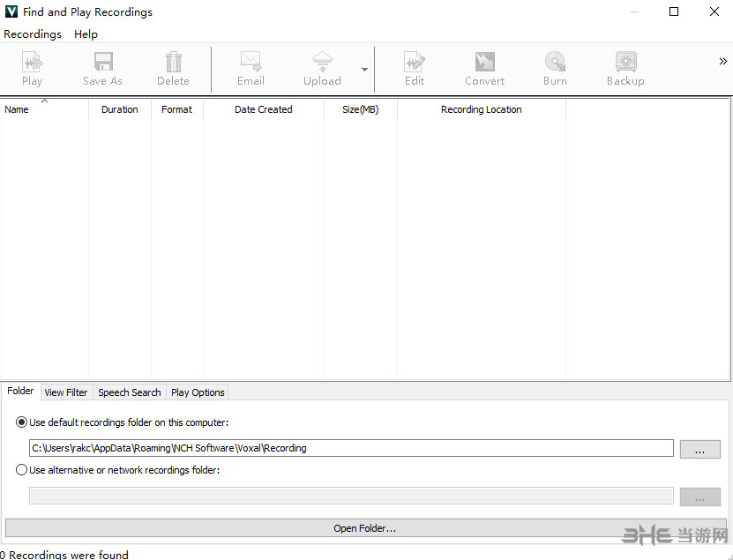This screenshot has width=733, height=560.
Task: Select the default recordings folder radio option
Action: 22,422
